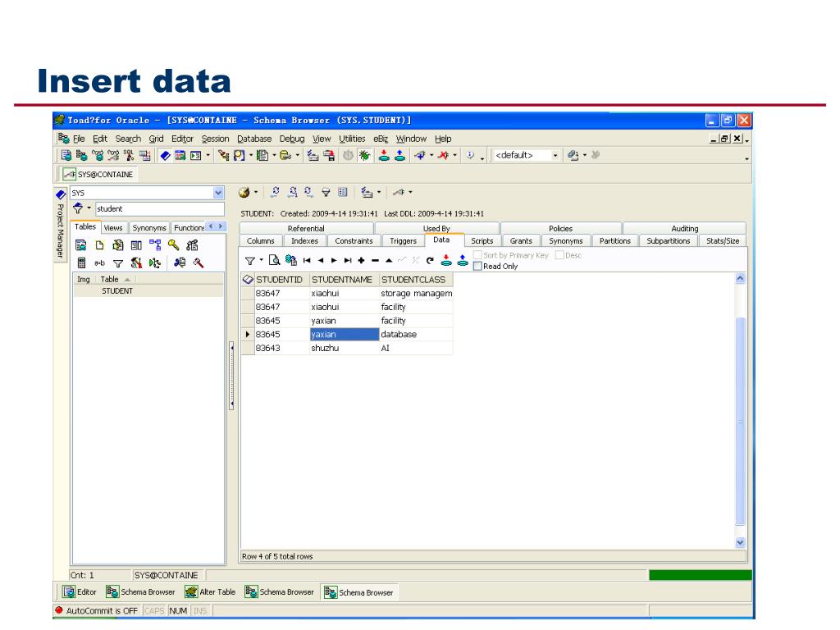Screen dimensions: 840x630
Task: Click the SYS@CONTAINE connection tab
Action: (98, 174)
